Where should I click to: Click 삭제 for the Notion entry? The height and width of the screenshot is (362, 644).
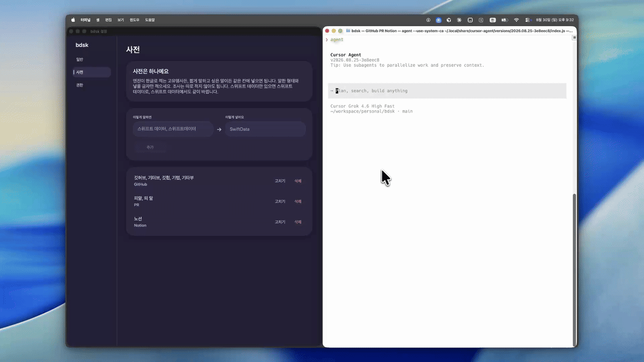(298, 222)
